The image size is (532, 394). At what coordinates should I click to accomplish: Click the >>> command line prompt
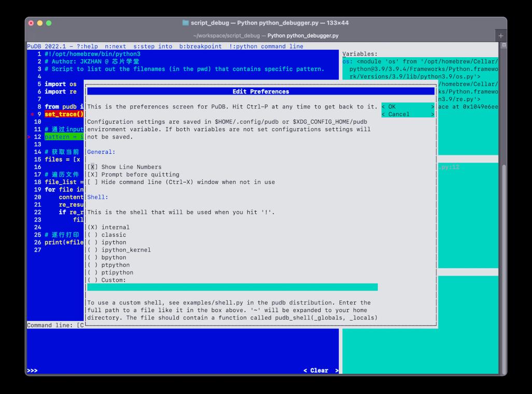coord(32,370)
